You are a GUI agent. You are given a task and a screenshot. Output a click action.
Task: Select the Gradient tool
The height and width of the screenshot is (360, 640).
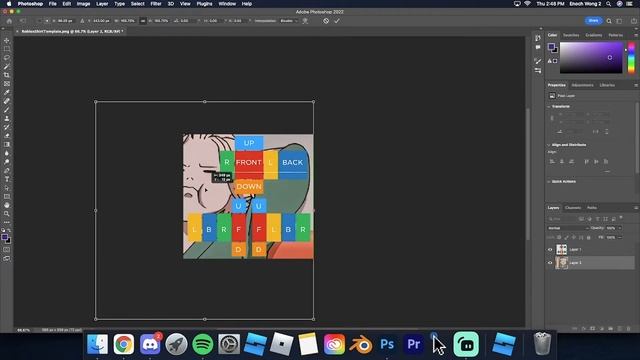(7, 144)
